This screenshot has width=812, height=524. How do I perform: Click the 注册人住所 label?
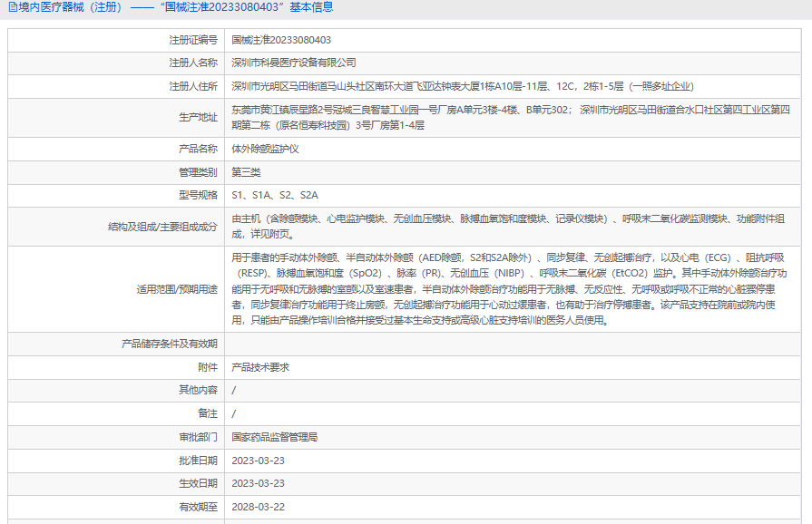click(x=193, y=86)
